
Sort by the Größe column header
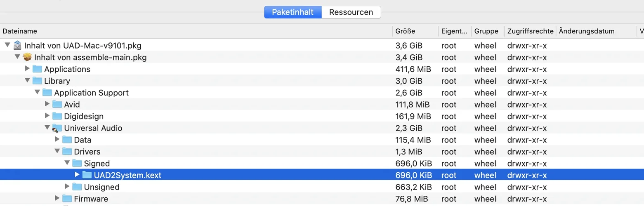405,31
